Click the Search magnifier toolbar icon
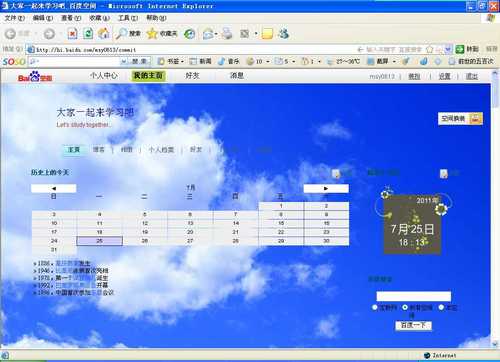500x362 pixels. pos(121,33)
